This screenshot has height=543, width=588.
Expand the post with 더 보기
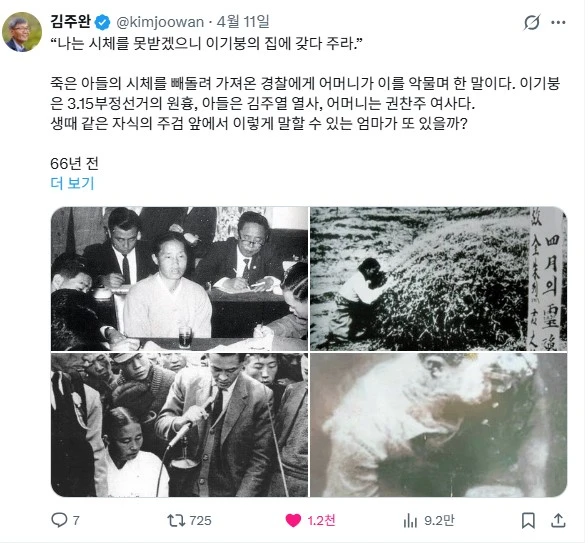pyautogui.click(x=72, y=183)
